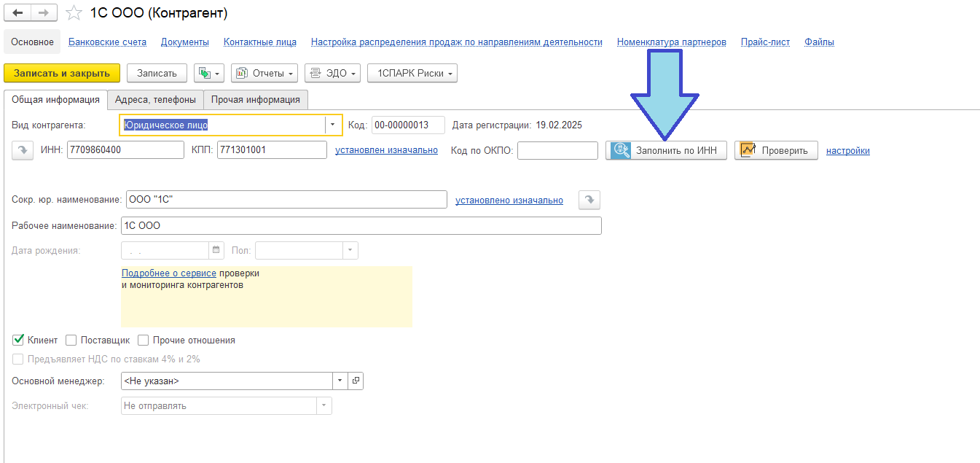
Task: Click the Сокр. юр. наименование field
Action: click(286, 200)
